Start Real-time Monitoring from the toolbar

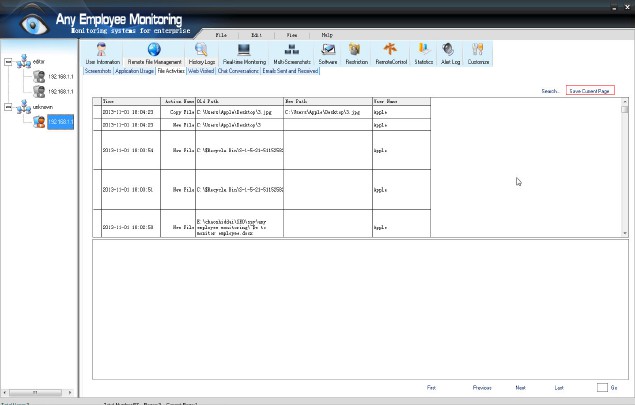tap(244, 54)
